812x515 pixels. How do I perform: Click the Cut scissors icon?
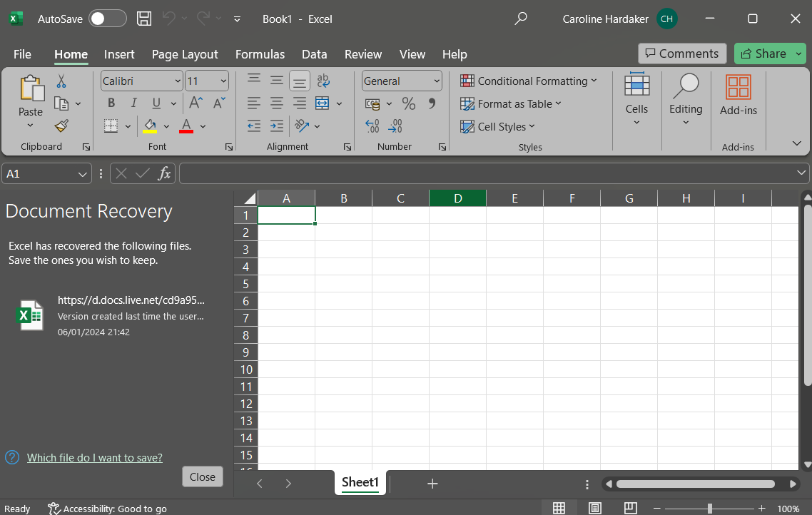click(61, 81)
